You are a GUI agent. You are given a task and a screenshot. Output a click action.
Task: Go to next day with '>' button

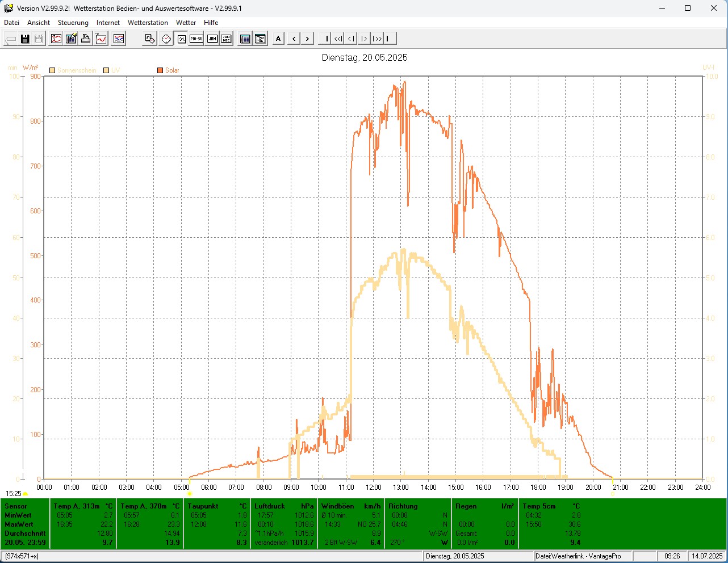(x=307, y=39)
